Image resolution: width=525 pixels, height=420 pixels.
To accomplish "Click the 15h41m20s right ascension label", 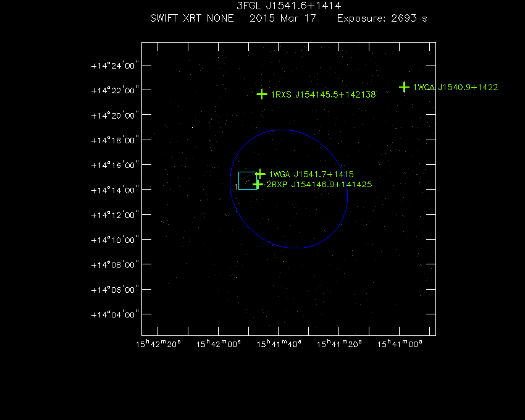I will coord(339,344).
